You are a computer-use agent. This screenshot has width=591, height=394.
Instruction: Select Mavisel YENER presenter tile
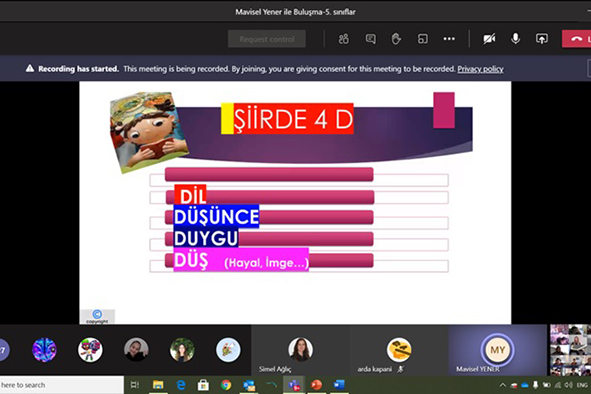[x=498, y=350]
